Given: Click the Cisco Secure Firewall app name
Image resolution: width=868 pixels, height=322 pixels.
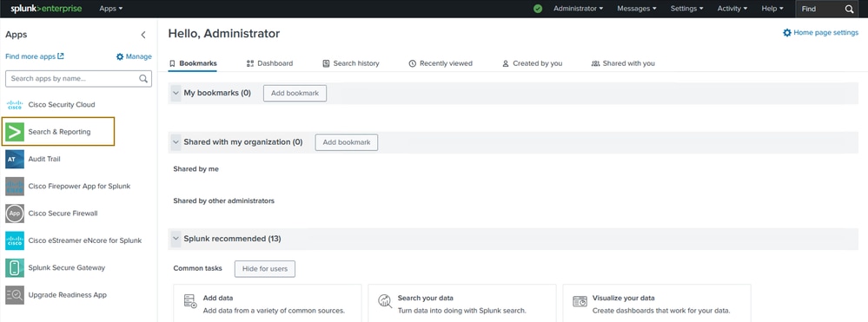Looking at the screenshot, I should click(x=63, y=214).
